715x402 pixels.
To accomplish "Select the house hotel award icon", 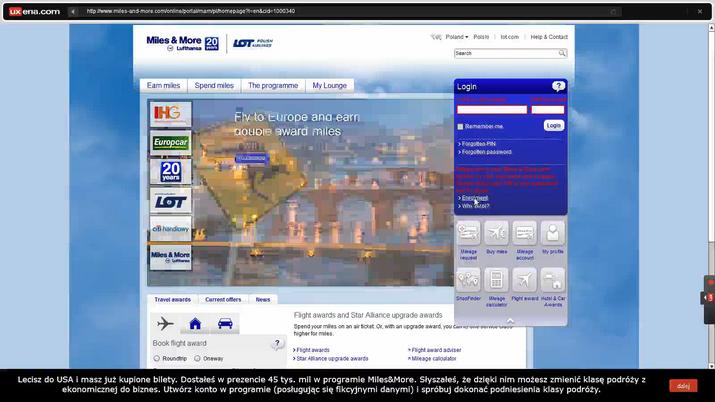I will point(195,324).
